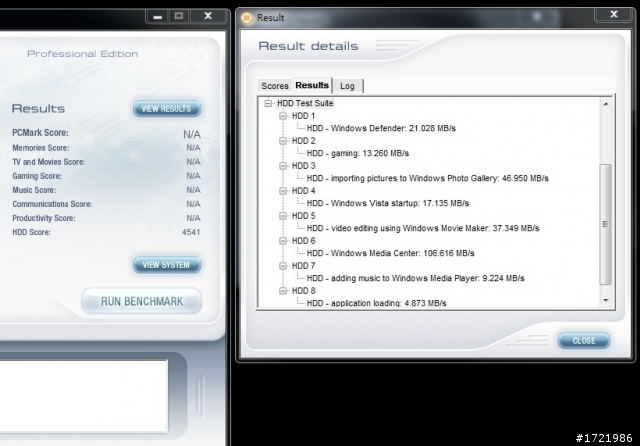Select 'HDD - Windows Defender: 21.028 MB/s' row
The height and width of the screenshot is (446, 640).
(381, 128)
